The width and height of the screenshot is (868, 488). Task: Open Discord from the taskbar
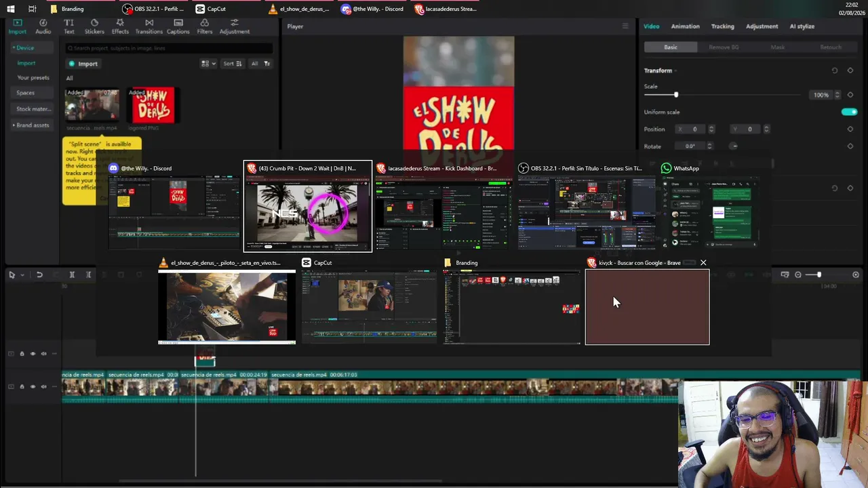pos(372,9)
